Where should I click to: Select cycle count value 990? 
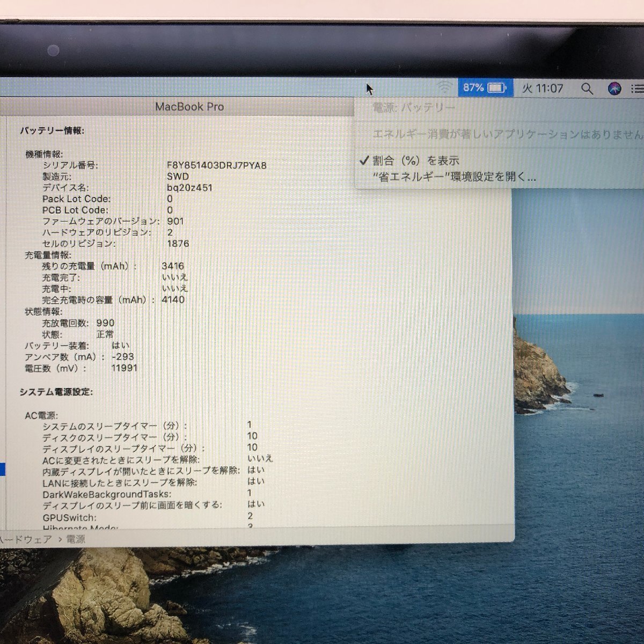click(x=106, y=323)
